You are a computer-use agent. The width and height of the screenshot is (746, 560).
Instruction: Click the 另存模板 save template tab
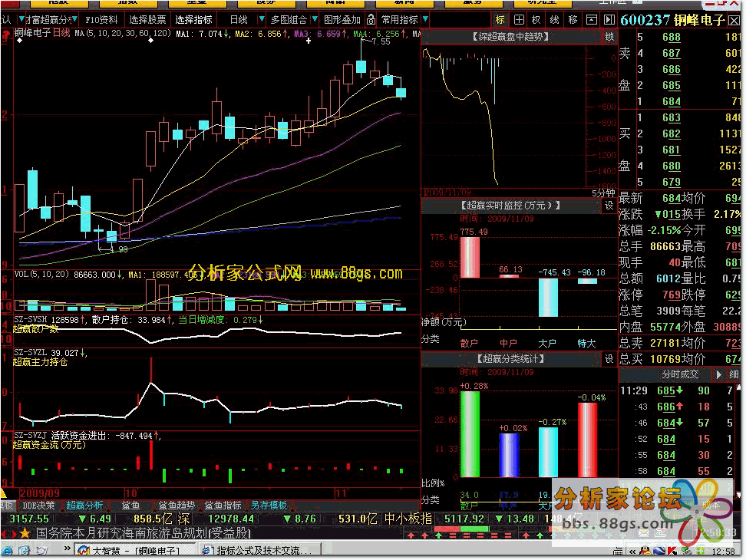click(x=269, y=506)
